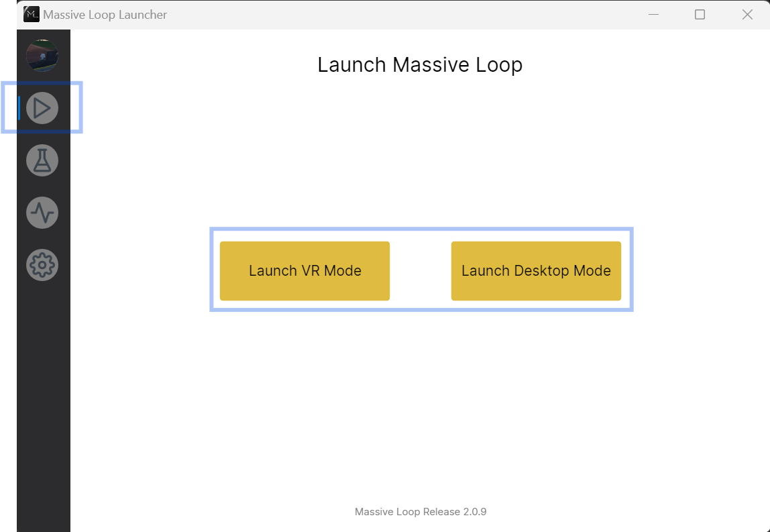Click the 'Massive Loop Release 2.0.9' version text
This screenshot has width=770, height=532.
coord(421,512)
